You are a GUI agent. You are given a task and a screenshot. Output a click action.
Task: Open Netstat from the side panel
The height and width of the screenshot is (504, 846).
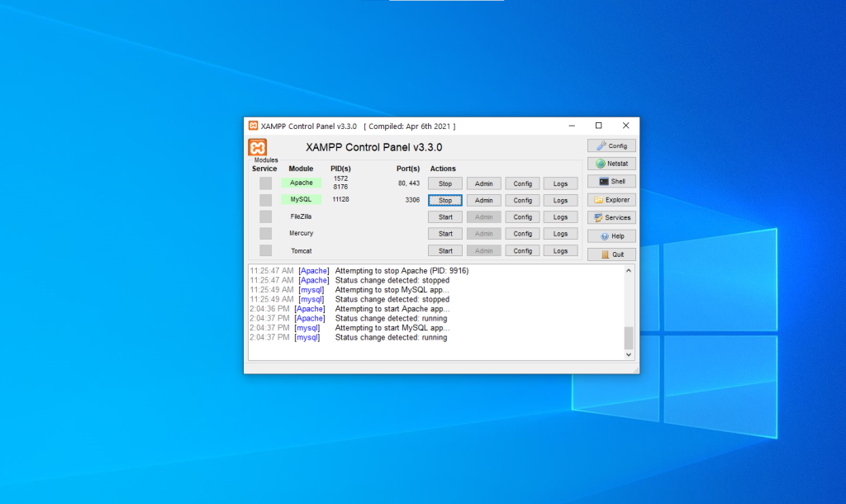point(611,164)
